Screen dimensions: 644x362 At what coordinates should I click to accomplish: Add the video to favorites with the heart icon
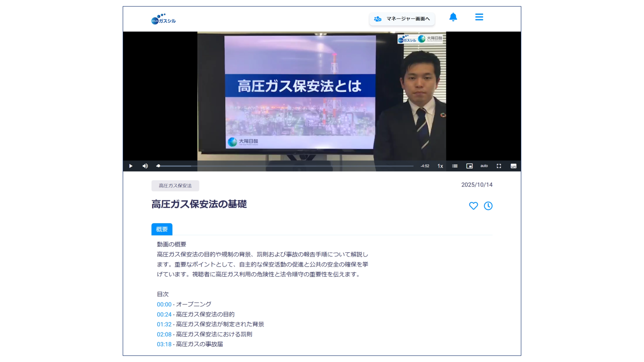click(473, 206)
